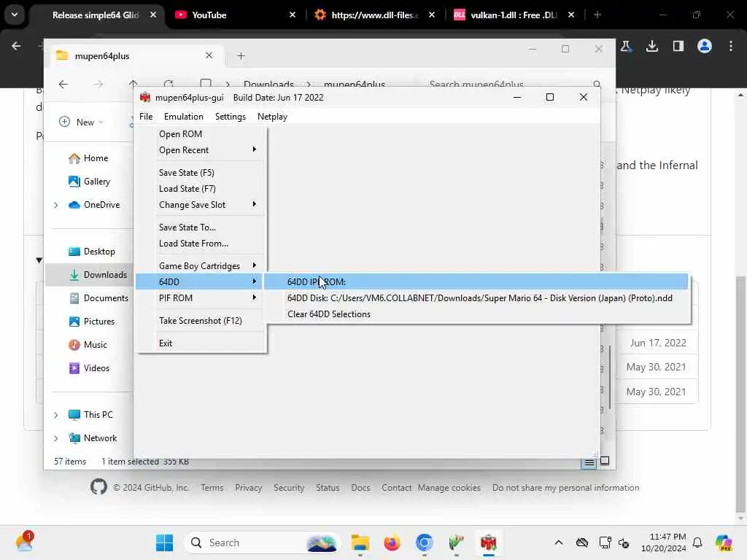Click the mupen64plus-gui app icon in title bar
Screen dimensions: 747x560
pyautogui.click(x=145, y=98)
